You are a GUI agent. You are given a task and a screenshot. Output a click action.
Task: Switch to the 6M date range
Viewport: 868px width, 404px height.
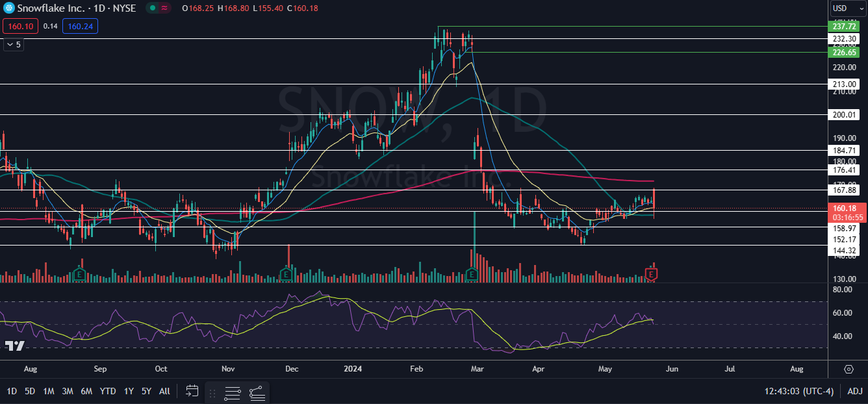[x=86, y=391]
